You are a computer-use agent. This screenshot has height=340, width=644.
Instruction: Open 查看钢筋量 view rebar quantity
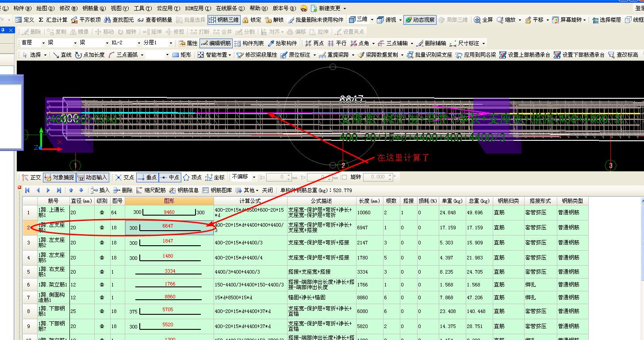click(154, 20)
